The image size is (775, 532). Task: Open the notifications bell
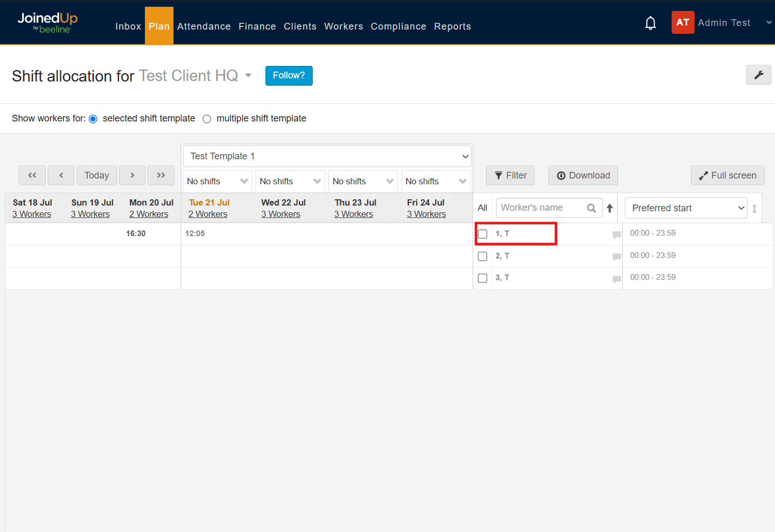click(650, 23)
